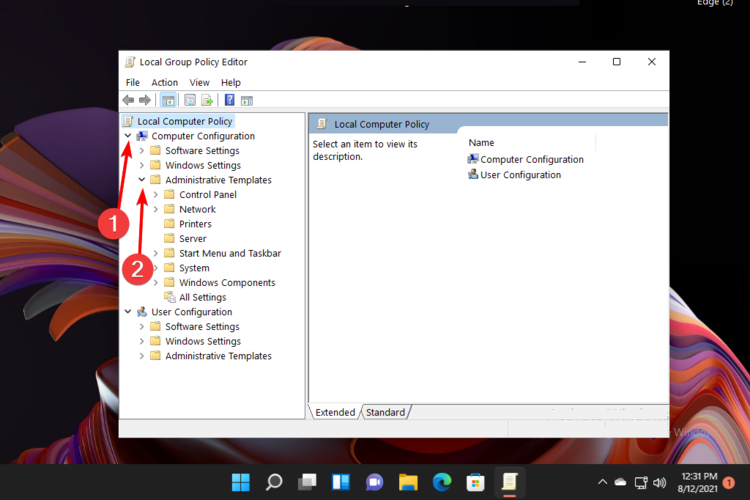Open Task View from the taskbar
Image resolution: width=750 pixels, height=500 pixels.
307,482
